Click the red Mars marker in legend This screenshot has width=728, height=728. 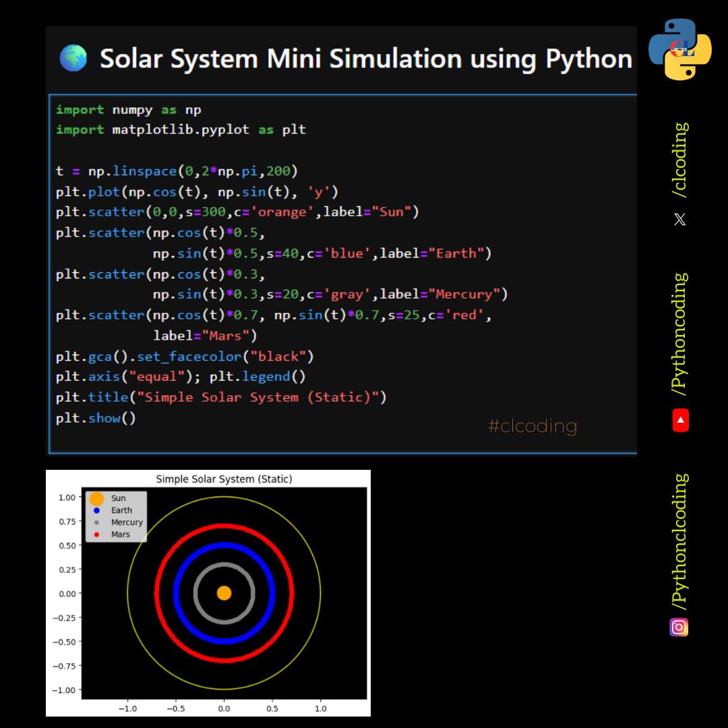pyautogui.click(x=96, y=535)
